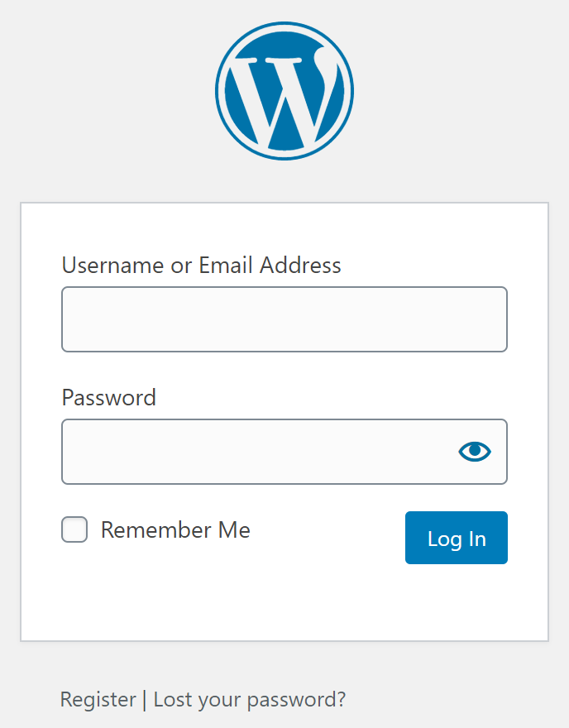Click Lost your password link

tap(248, 699)
